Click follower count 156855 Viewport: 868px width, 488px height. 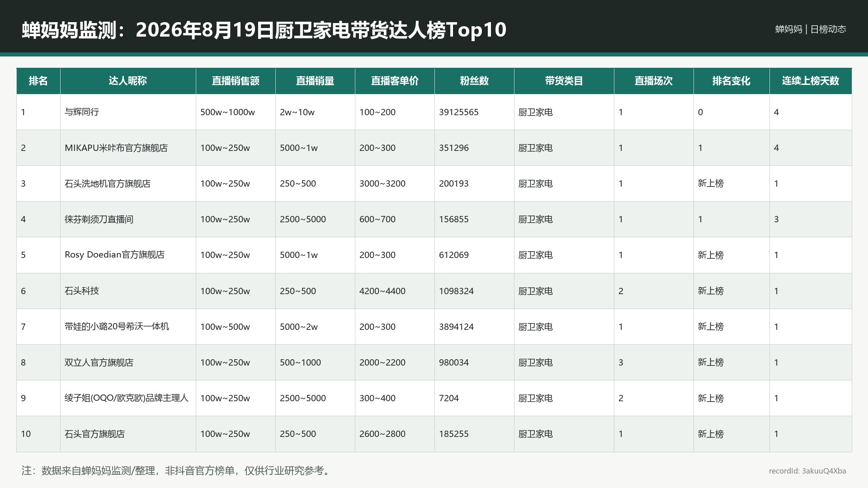(454, 219)
